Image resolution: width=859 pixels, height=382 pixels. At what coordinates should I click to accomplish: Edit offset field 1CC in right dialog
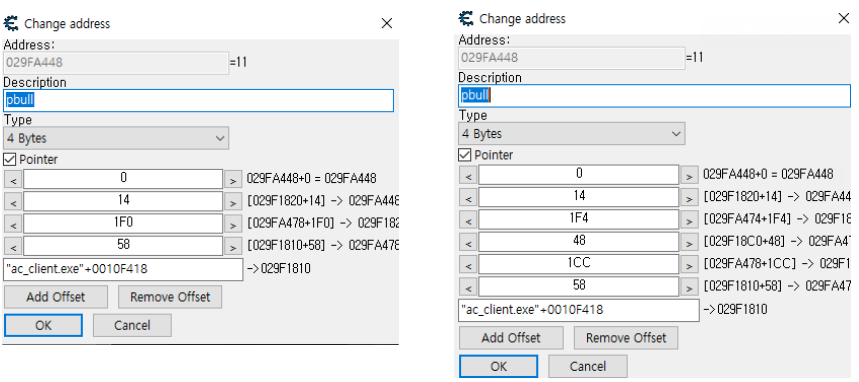click(x=579, y=264)
